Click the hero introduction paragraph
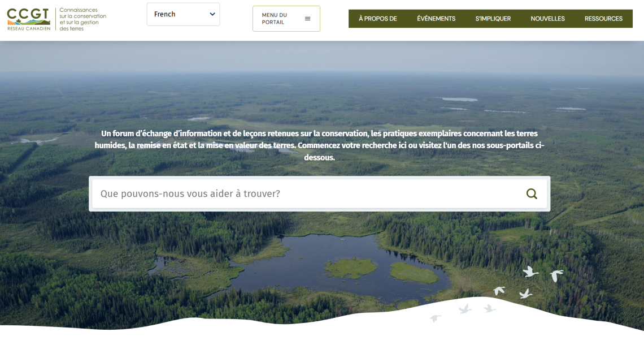The width and height of the screenshot is (644, 349). (x=320, y=145)
